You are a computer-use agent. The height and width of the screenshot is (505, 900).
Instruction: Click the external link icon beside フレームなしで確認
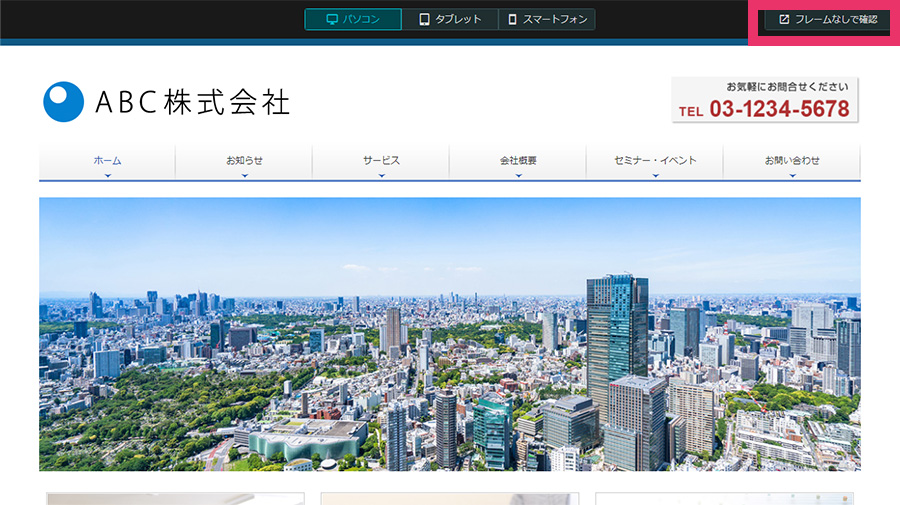[784, 20]
